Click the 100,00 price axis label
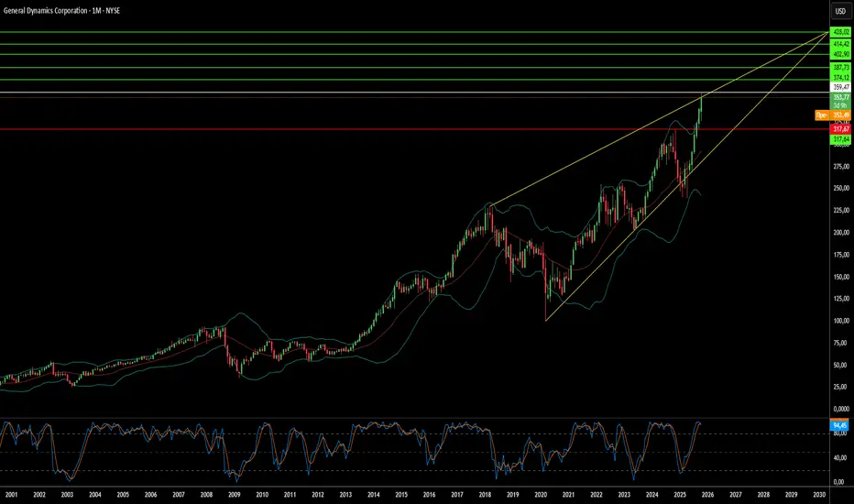 pos(841,321)
